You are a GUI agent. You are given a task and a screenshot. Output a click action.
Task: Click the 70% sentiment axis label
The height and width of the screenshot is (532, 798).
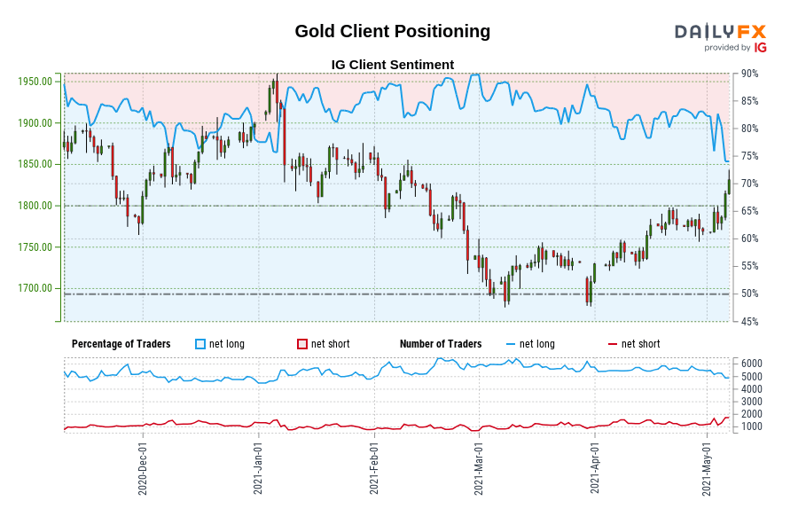pyautogui.click(x=749, y=184)
